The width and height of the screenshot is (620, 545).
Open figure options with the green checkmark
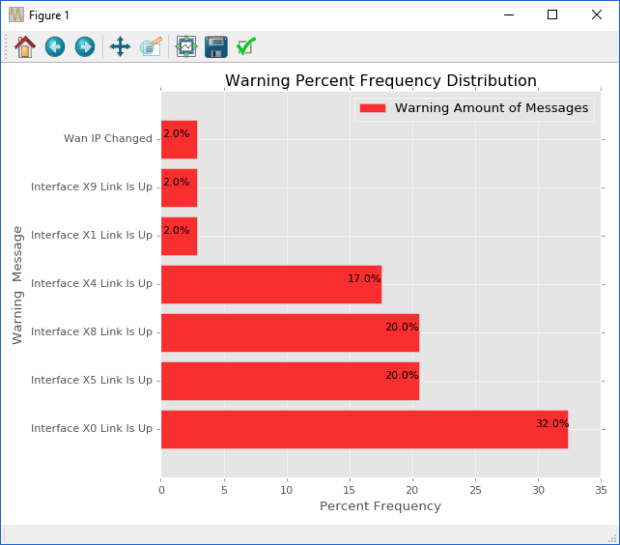click(x=246, y=47)
